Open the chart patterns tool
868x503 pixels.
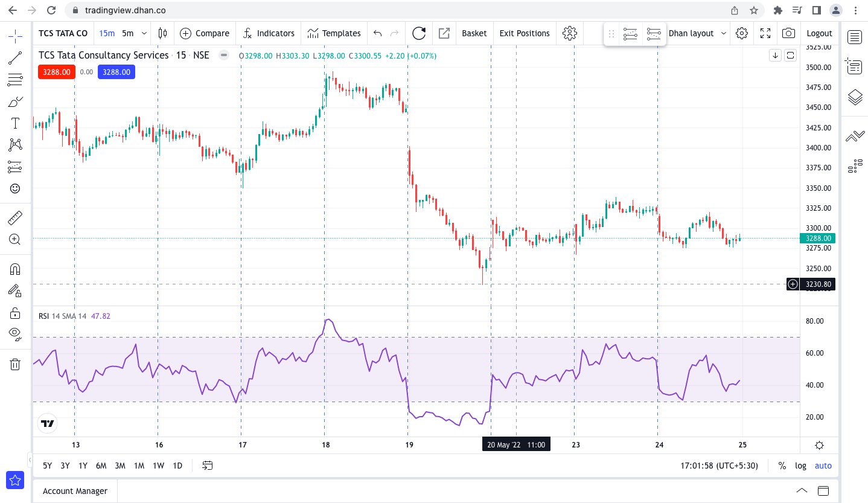[x=15, y=145]
